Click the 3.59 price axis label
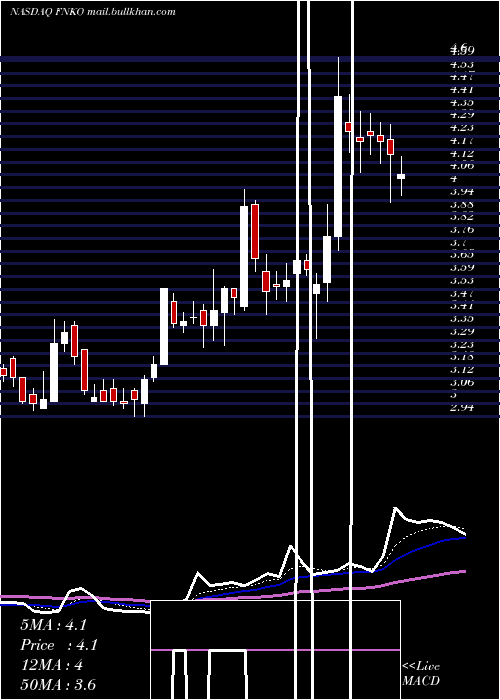Image resolution: width=500 pixels, height=700 pixels. [462, 267]
